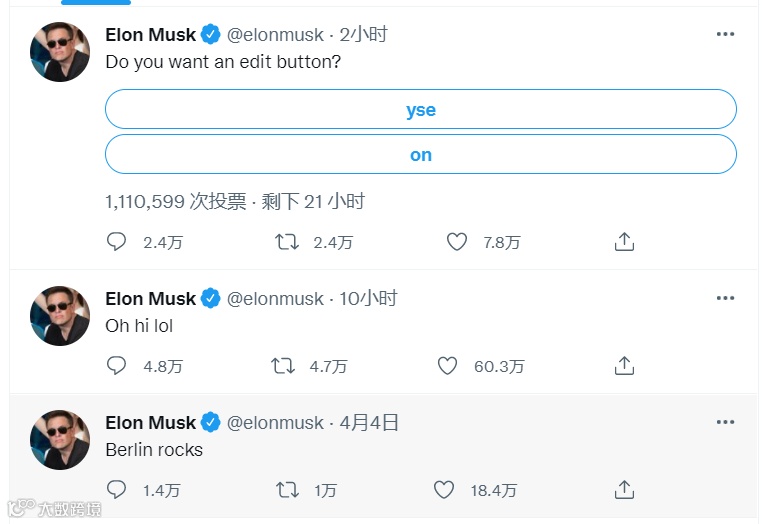Like the edit button poll tweet
This screenshot has width=770, height=524.
[457, 242]
